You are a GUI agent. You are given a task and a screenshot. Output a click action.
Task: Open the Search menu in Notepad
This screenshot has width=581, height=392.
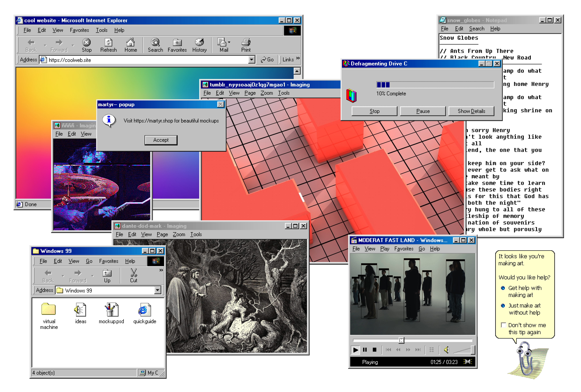pyautogui.click(x=477, y=29)
